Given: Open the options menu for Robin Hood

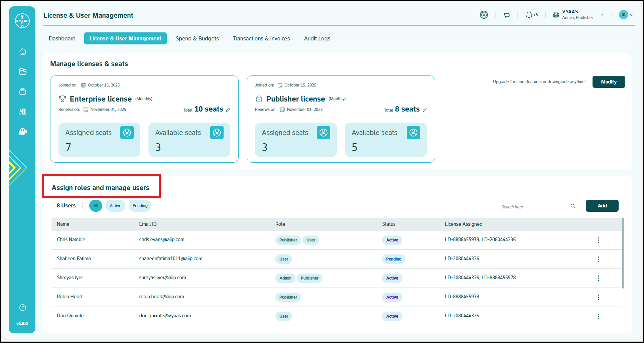Looking at the screenshot, I should tap(598, 297).
